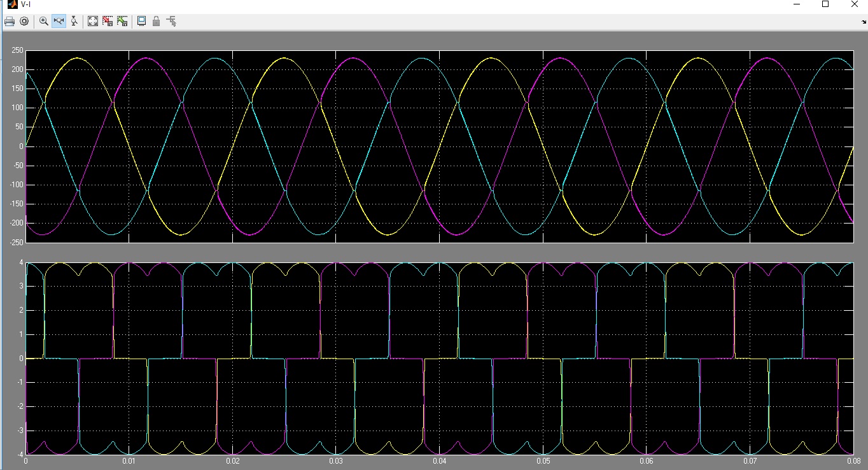Close the V-I scope window
Screen dimensions: 868x470
coord(854,4)
